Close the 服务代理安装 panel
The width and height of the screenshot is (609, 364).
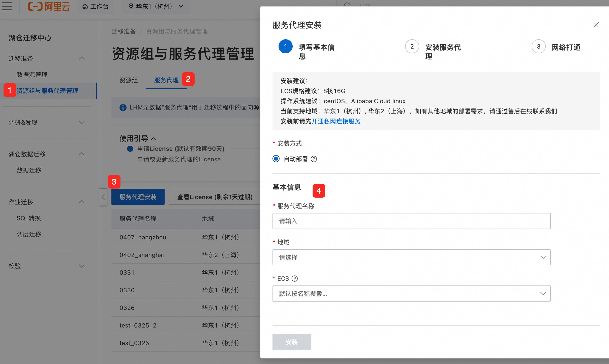click(x=596, y=25)
